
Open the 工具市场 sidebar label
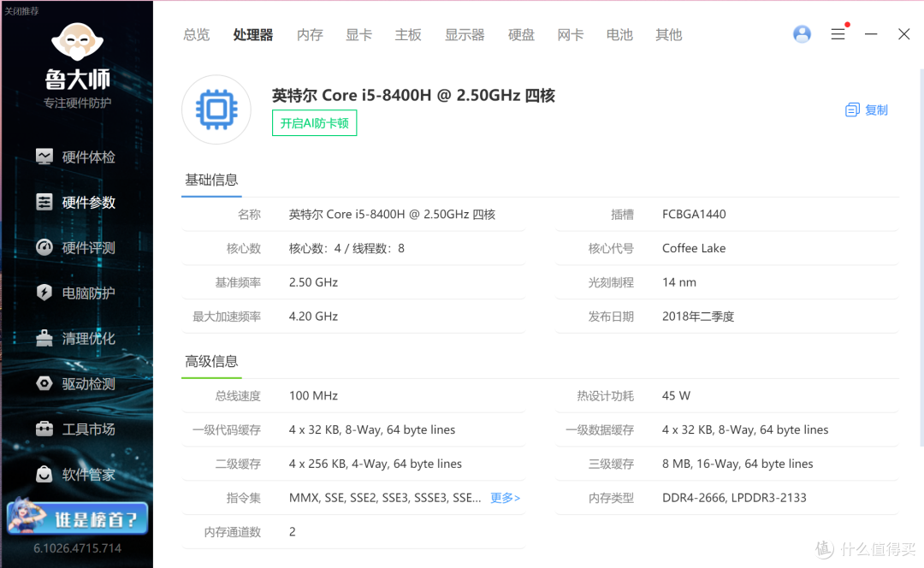(x=88, y=429)
